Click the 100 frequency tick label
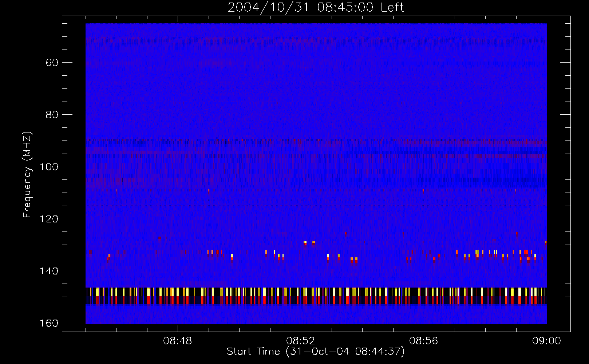This screenshot has height=364, width=589. pos(48,167)
